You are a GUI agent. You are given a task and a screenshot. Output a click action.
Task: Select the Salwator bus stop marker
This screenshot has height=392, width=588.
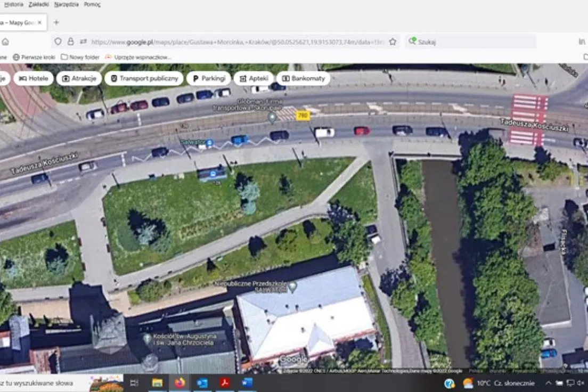pyautogui.click(x=210, y=143)
